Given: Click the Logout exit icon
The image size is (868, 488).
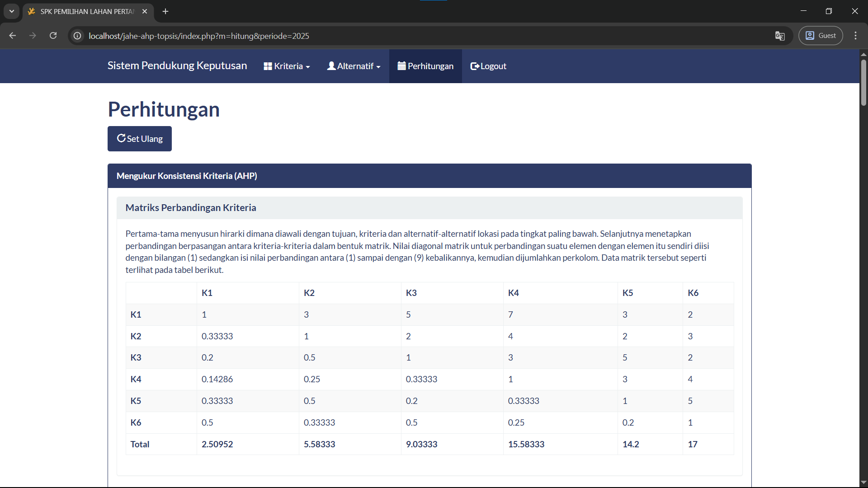Looking at the screenshot, I should coord(475,66).
